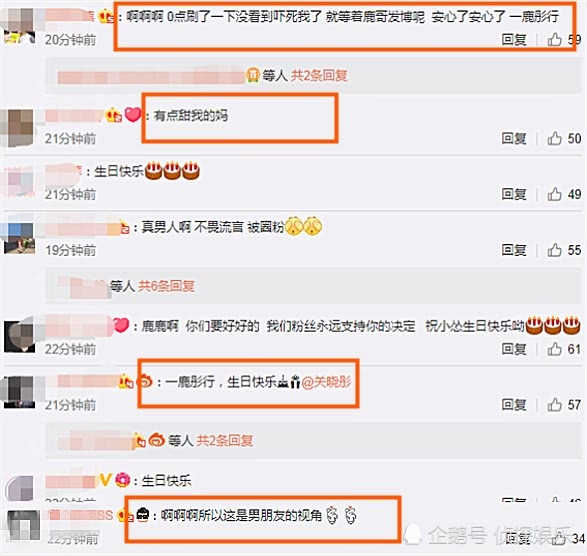The image size is (587, 556).
Task: Click the crown membership badge on first comment
Action: coord(106,16)
